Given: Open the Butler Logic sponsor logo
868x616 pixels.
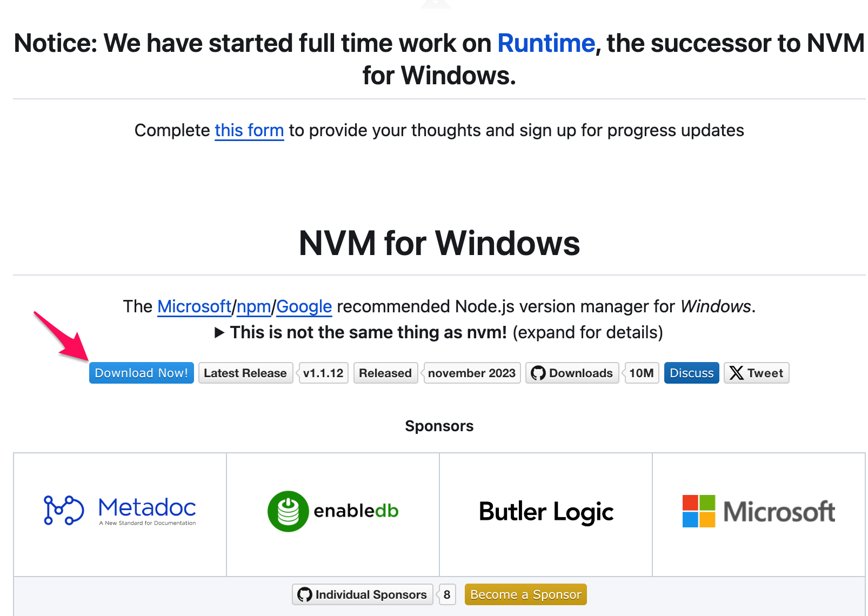Looking at the screenshot, I should click(x=546, y=511).
